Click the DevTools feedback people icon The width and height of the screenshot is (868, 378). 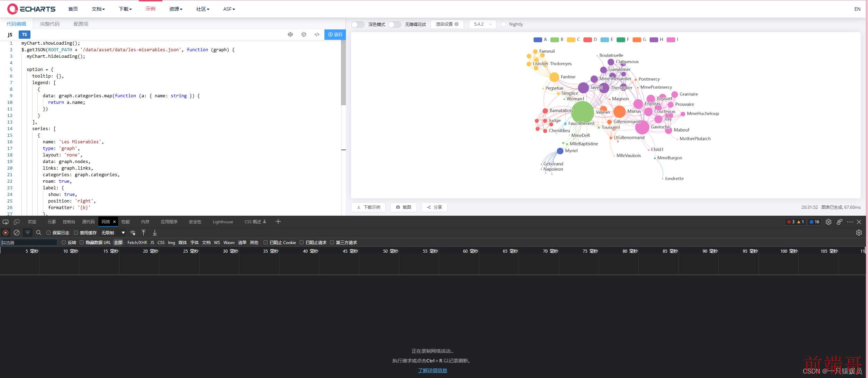[x=839, y=222]
